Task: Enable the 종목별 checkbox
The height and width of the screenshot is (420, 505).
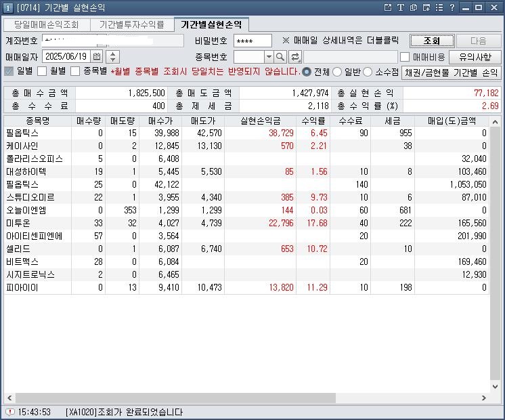Action: pyautogui.click(x=75, y=71)
